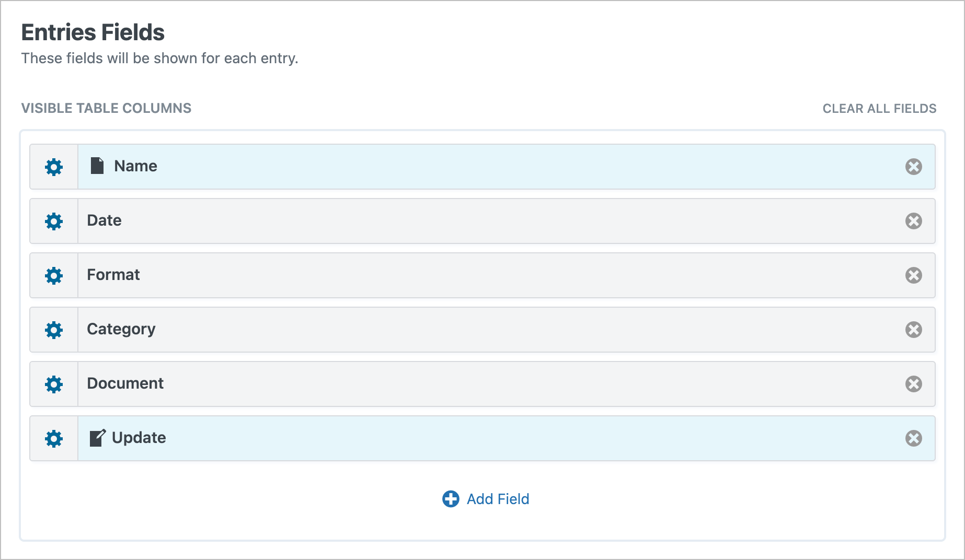The width and height of the screenshot is (965, 560).
Task: Click the Name document icon
Action: tap(97, 166)
